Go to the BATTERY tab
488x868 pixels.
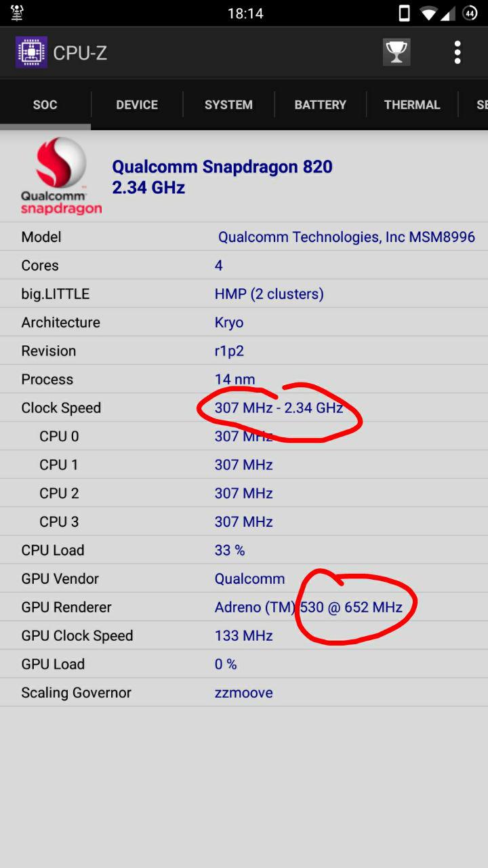[x=320, y=104]
